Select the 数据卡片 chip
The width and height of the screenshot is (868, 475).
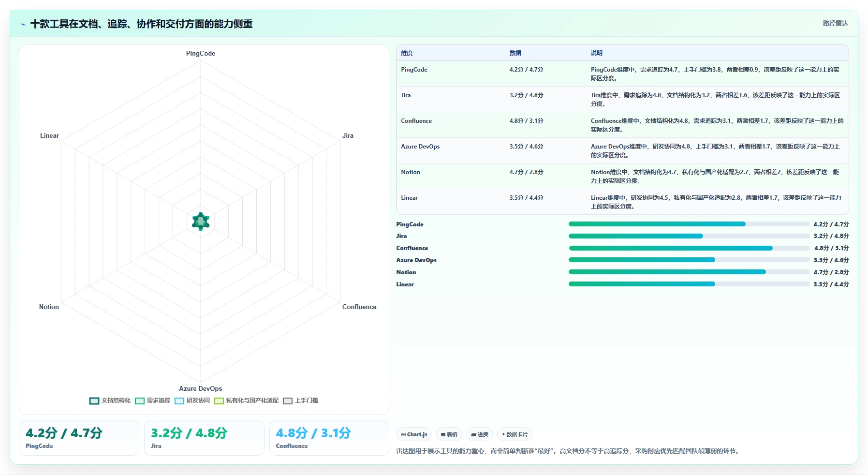515,434
